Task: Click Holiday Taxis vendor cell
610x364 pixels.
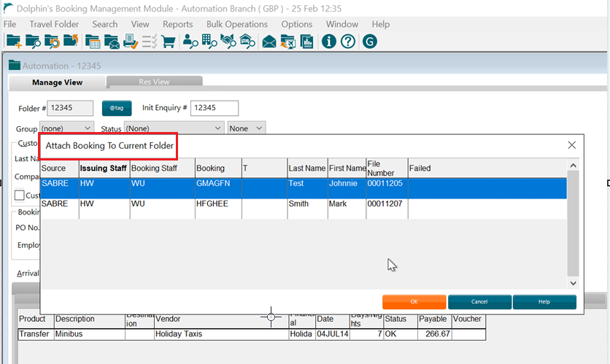Action: click(221, 334)
